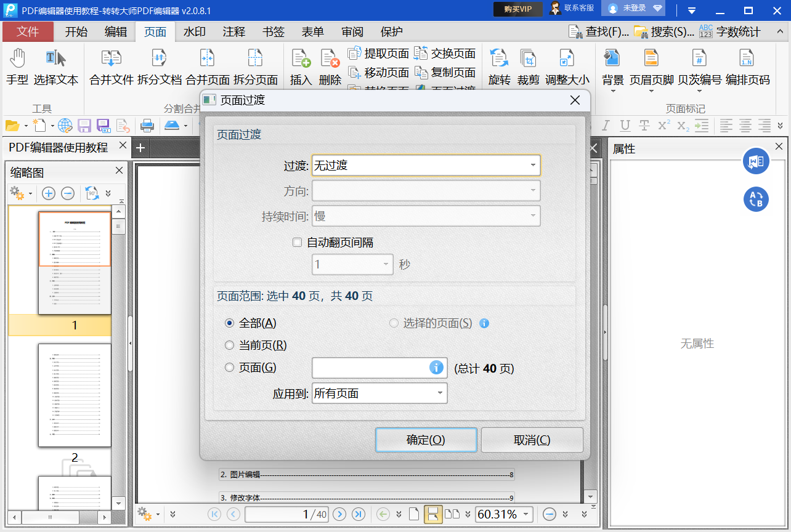Image resolution: width=791 pixels, height=532 pixels.
Task: Switch to the 水印 ribbon tab
Action: pos(195,32)
